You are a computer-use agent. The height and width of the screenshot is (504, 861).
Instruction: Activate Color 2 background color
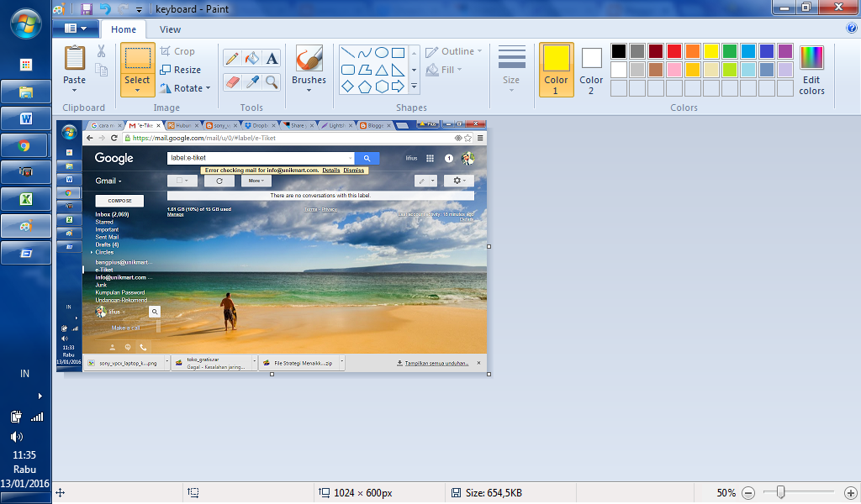591,70
